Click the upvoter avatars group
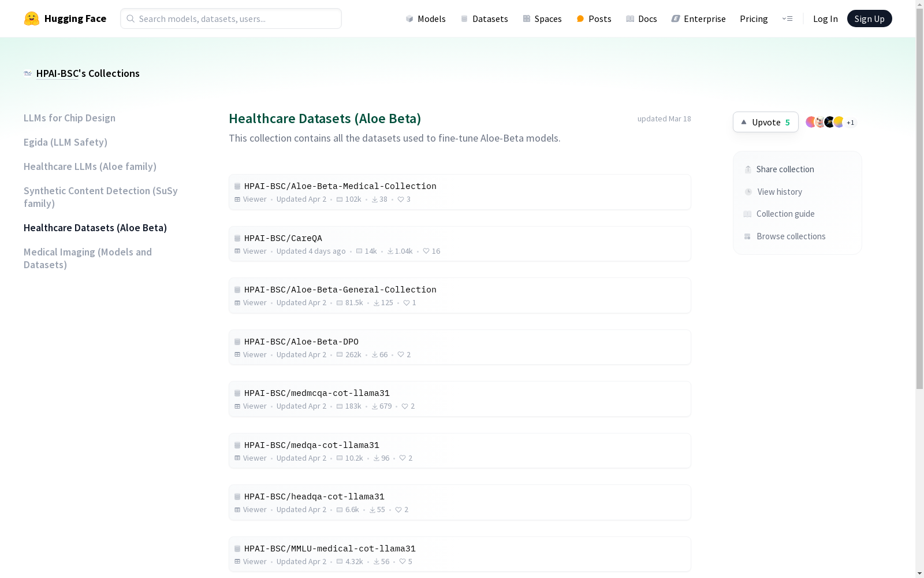Viewport: 924px width, 578px height. 825,122
